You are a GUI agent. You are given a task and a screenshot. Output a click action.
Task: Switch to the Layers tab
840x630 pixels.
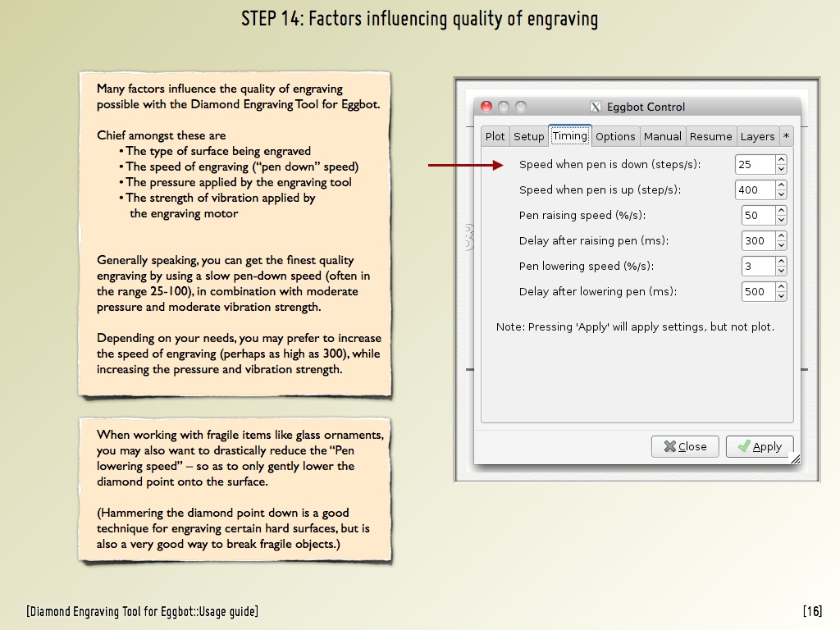click(757, 136)
